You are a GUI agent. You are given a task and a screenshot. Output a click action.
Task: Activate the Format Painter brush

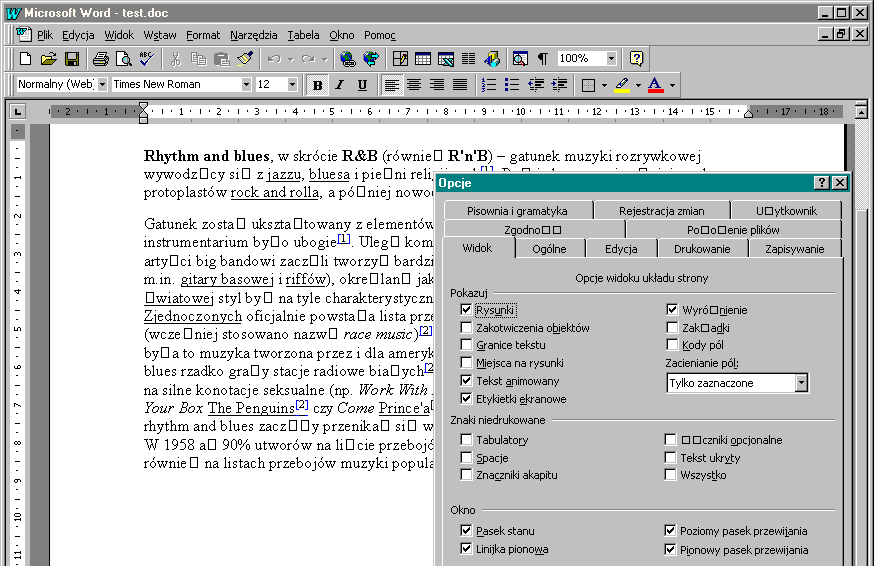[x=245, y=59]
